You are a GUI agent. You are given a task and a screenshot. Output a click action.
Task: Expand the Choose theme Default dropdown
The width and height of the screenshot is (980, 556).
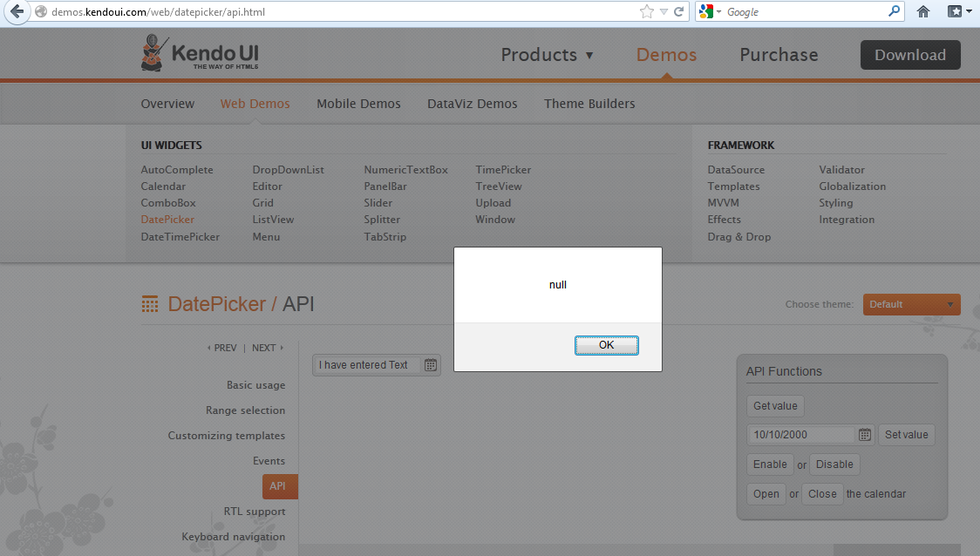(x=911, y=304)
